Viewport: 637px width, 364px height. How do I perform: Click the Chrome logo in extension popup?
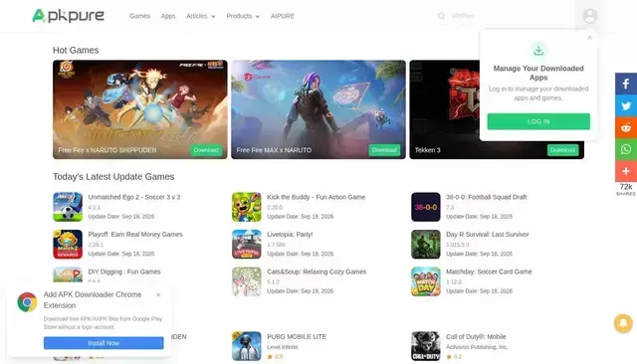27,302
